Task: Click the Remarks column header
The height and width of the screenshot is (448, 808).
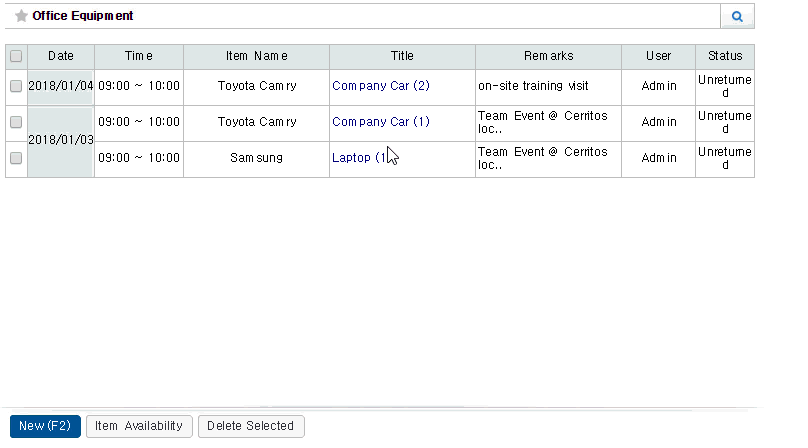Action: point(549,56)
